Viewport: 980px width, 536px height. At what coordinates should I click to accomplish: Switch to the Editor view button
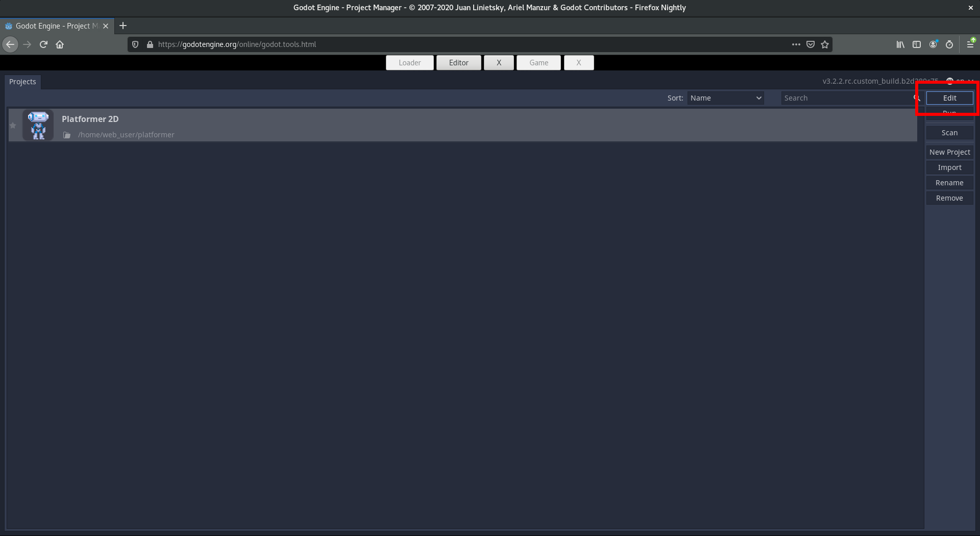(x=459, y=63)
